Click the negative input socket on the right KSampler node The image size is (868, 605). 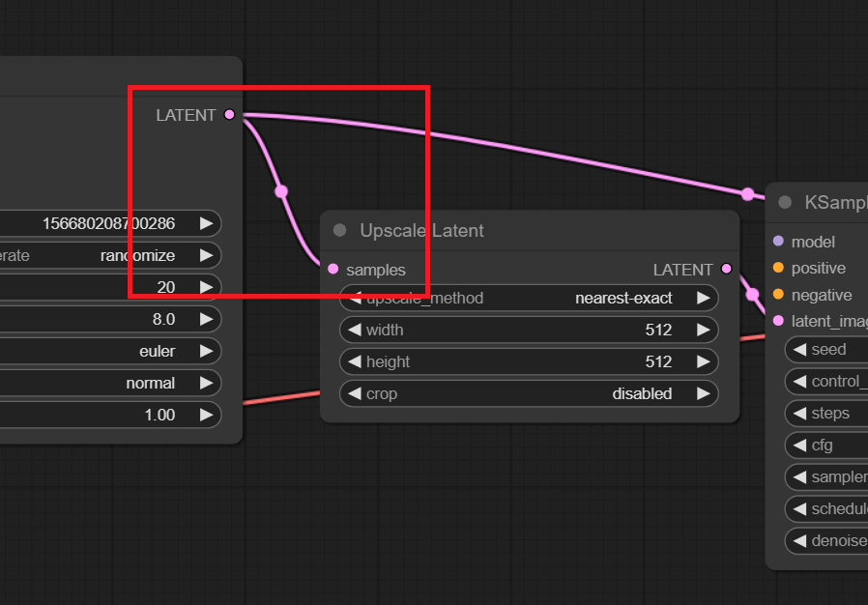[779, 295]
